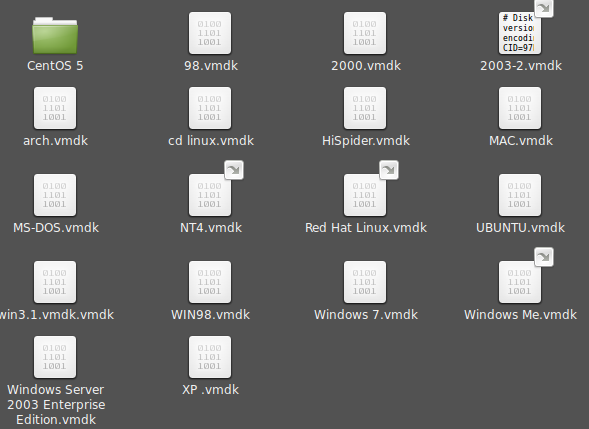Click the 2003-2.vmdk text file thumbnail
Viewport: 589px width, 429px height.
click(x=520, y=33)
